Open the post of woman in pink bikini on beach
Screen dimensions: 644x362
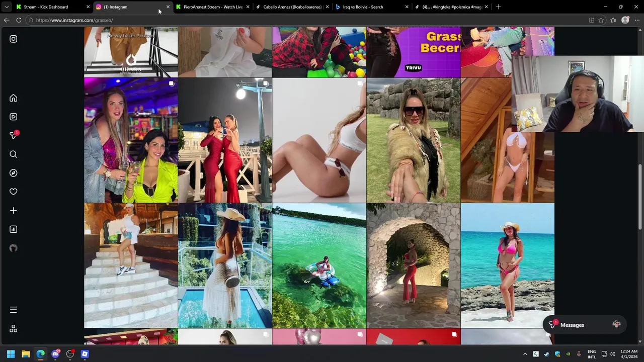[x=507, y=265]
